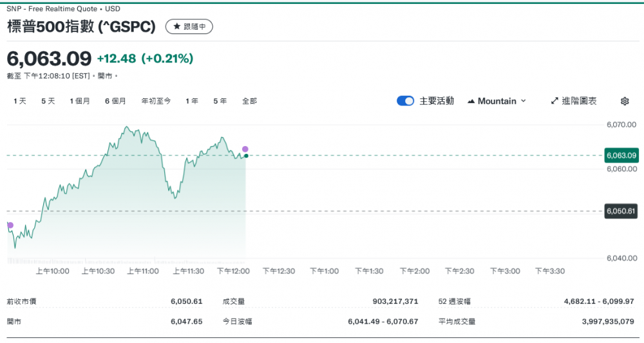Select the 全部 range option

point(249,101)
